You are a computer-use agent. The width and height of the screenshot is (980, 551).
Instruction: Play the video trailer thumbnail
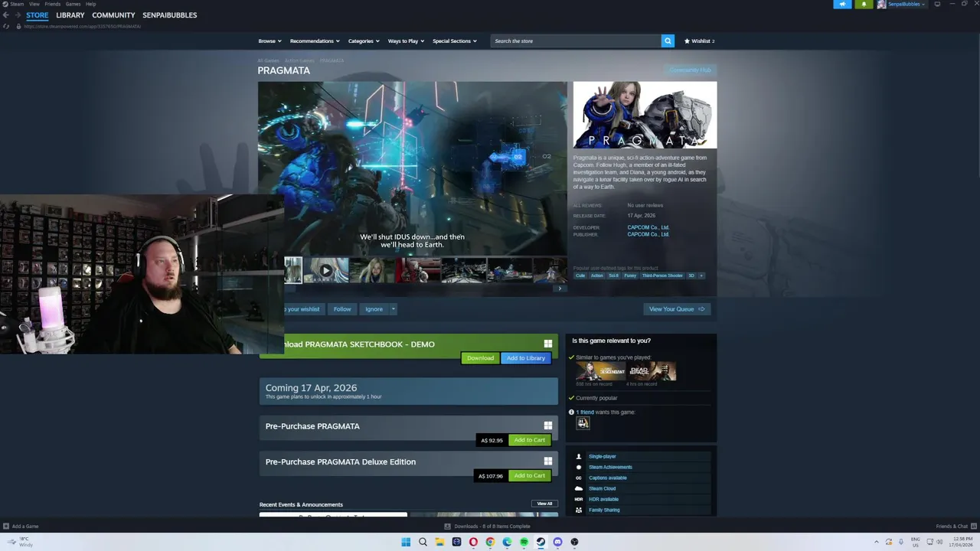tap(326, 270)
